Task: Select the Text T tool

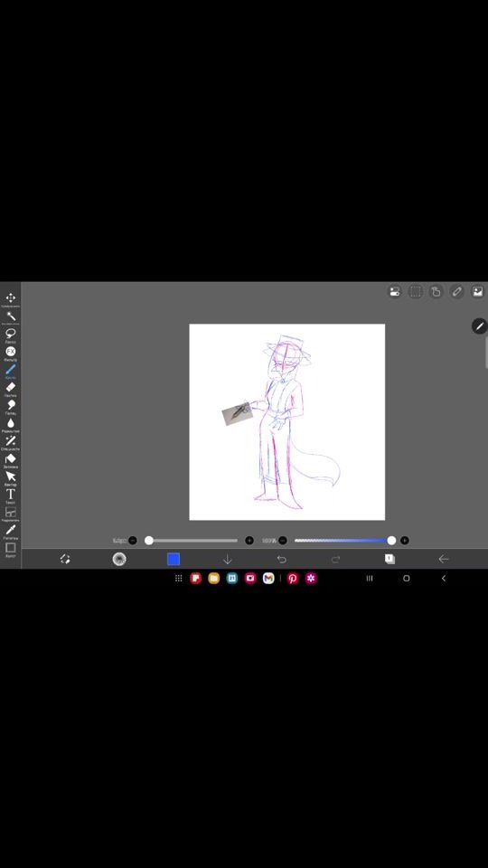Action: point(11,494)
